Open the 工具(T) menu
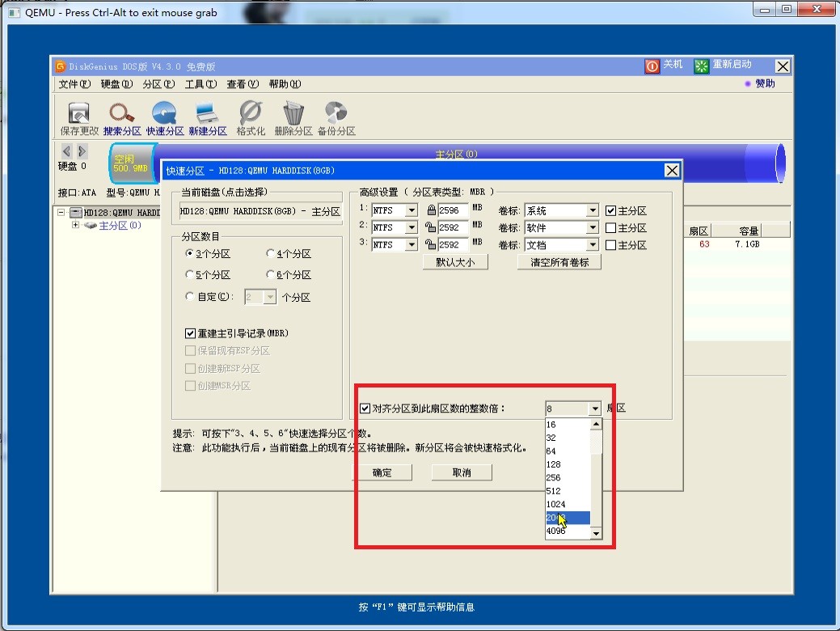840x631 pixels. pos(201,84)
